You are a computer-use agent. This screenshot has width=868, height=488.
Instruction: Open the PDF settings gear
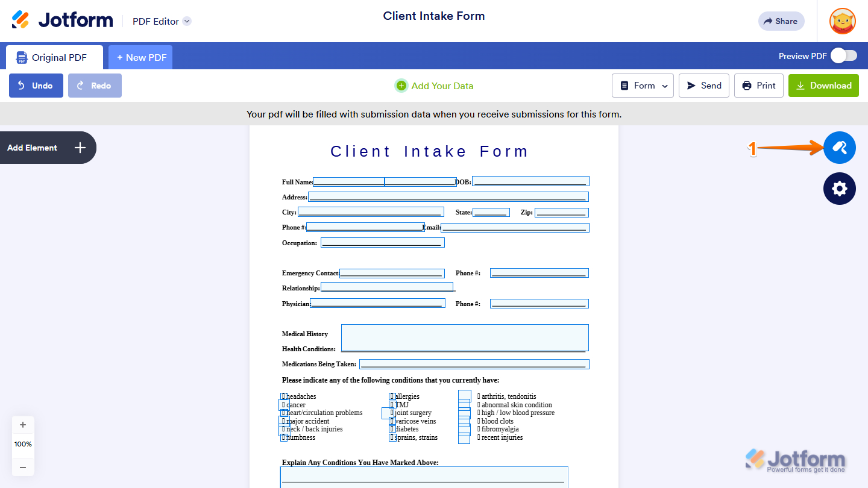click(x=840, y=189)
